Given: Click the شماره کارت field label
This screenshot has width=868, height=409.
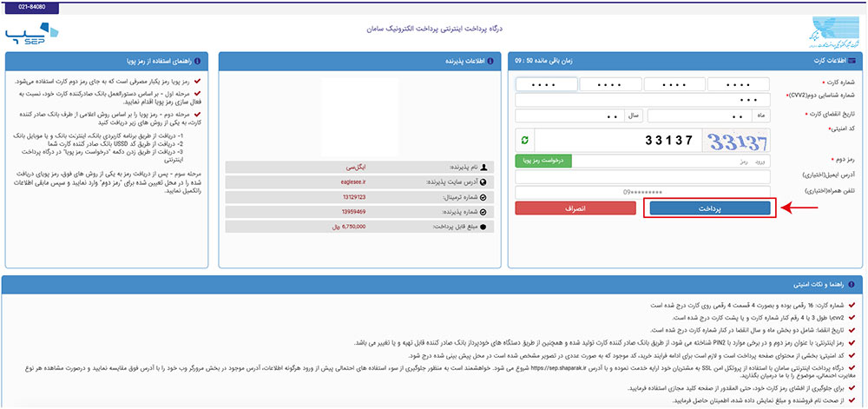Looking at the screenshot, I should 841,82.
